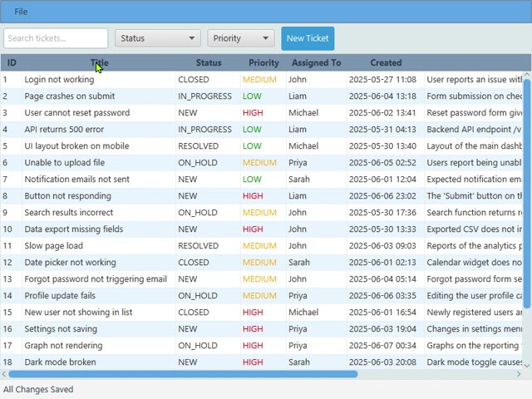The height and width of the screenshot is (399, 532).
Task: Click ID cell 10
Action: tap(7, 229)
